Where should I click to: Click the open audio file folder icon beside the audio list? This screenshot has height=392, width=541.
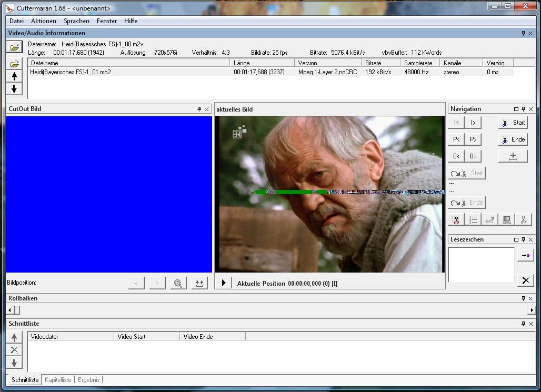(15, 64)
